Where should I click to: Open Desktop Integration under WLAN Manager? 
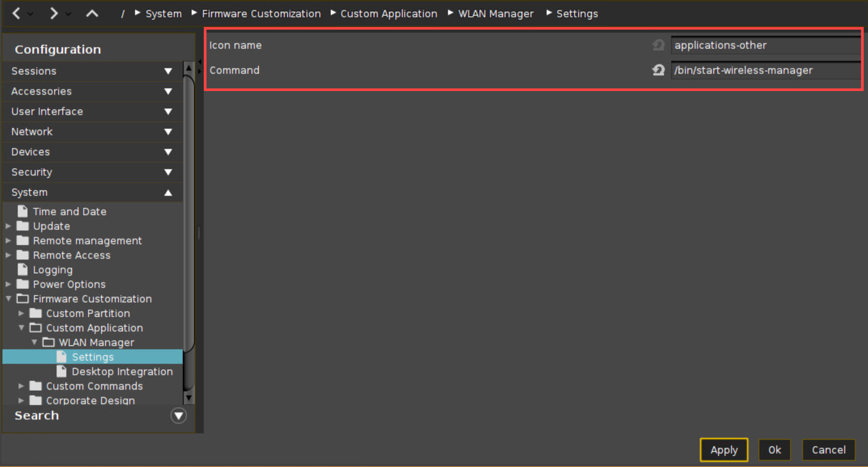pyautogui.click(x=122, y=372)
